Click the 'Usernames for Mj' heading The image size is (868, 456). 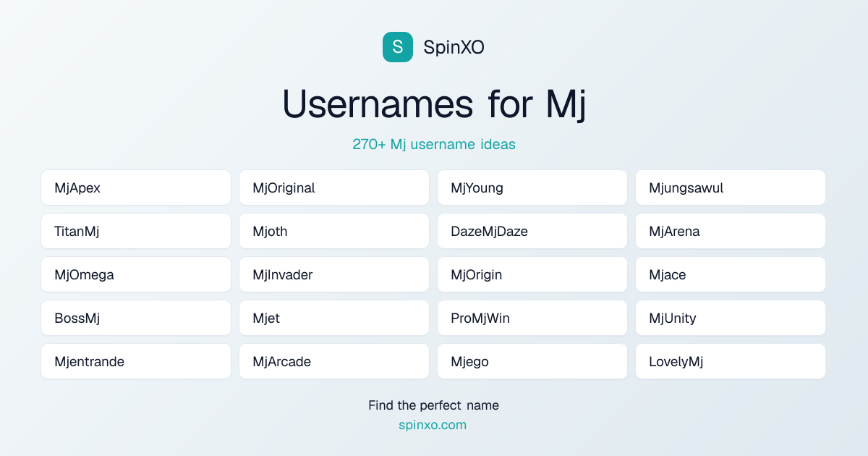[434, 104]
